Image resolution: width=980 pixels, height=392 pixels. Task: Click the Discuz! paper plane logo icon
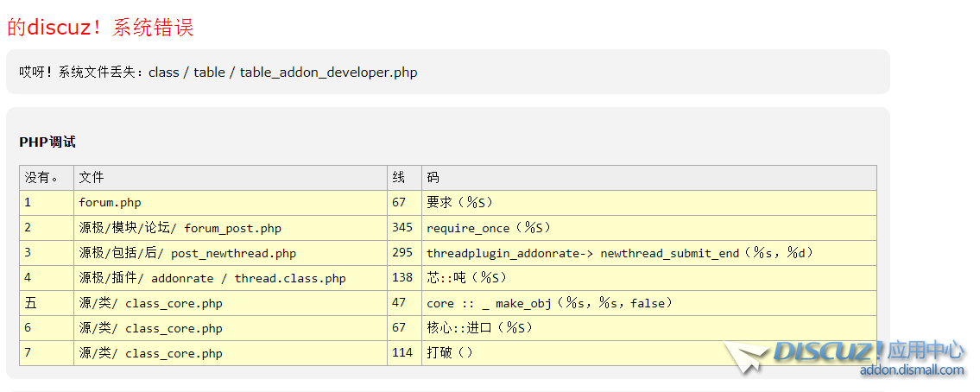pyautogui.click(x=745, y=356)
